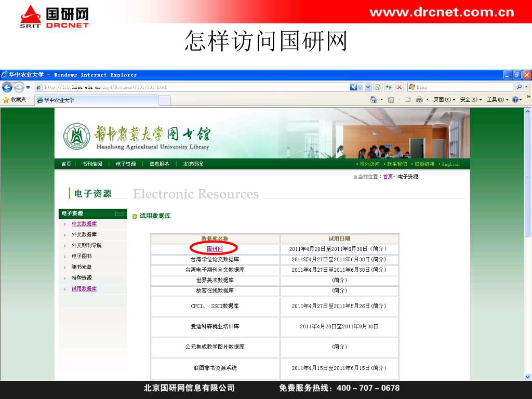
Task: Click the IE logo in title bar
Action: click(x=4, y=75)
